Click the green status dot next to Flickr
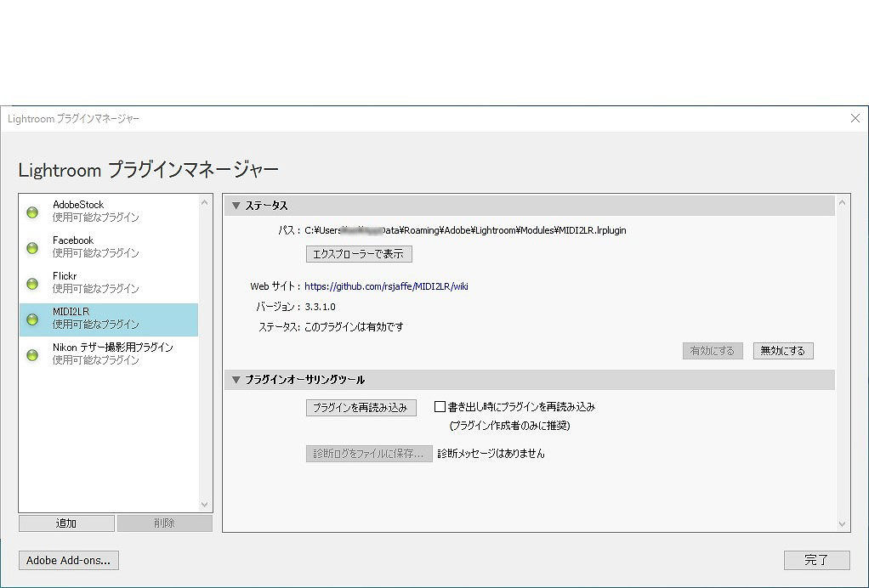 32,284
